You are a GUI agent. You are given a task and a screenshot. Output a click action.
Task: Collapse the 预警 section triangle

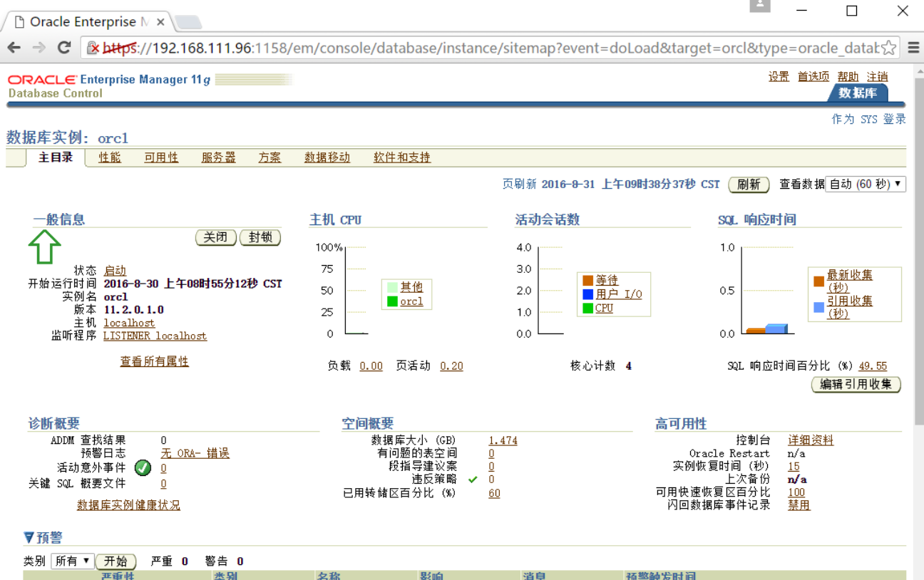(x=29, y=537)
